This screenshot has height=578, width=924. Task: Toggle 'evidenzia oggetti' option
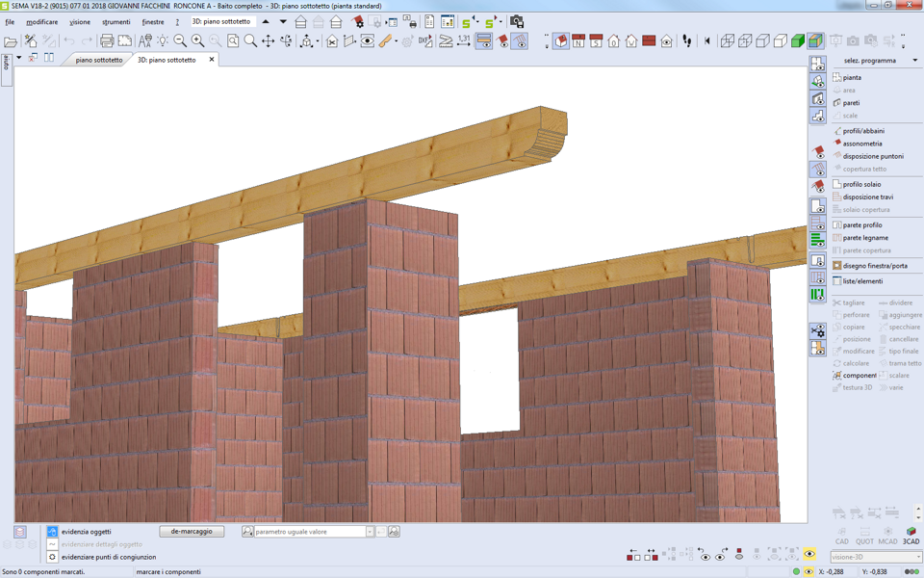point(53,532)
